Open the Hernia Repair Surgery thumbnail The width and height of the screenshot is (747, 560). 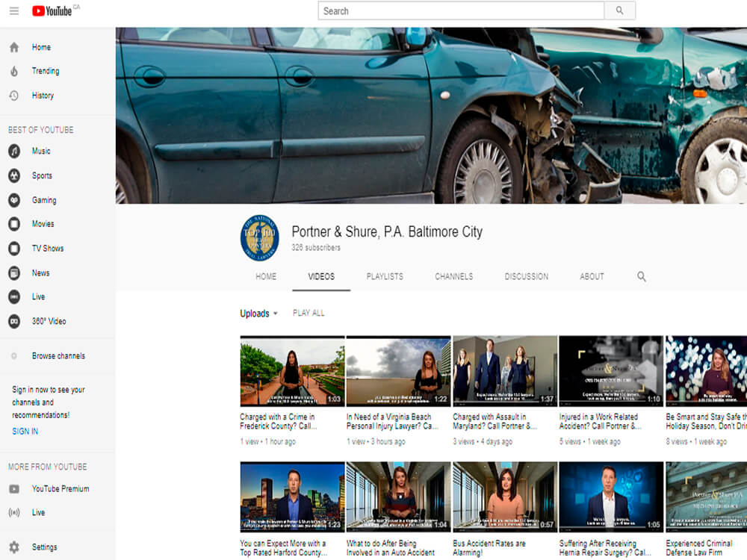[611, 497]
